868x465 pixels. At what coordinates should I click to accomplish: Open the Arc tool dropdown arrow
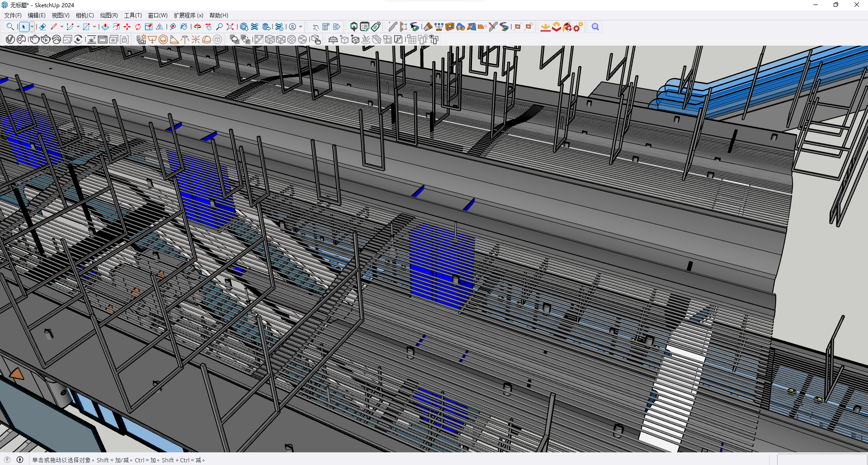tap(78, 27)
